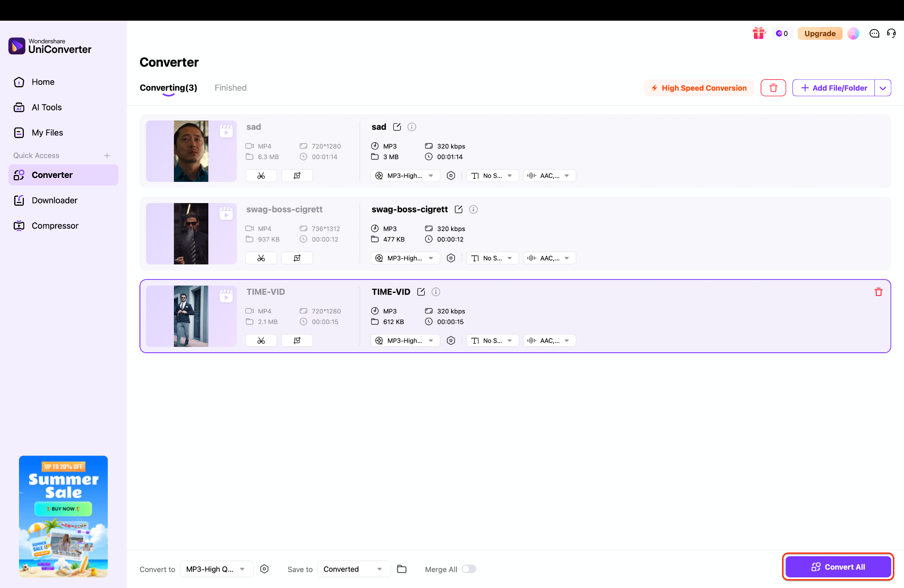Click Add File/Folder button

point(834,88)
